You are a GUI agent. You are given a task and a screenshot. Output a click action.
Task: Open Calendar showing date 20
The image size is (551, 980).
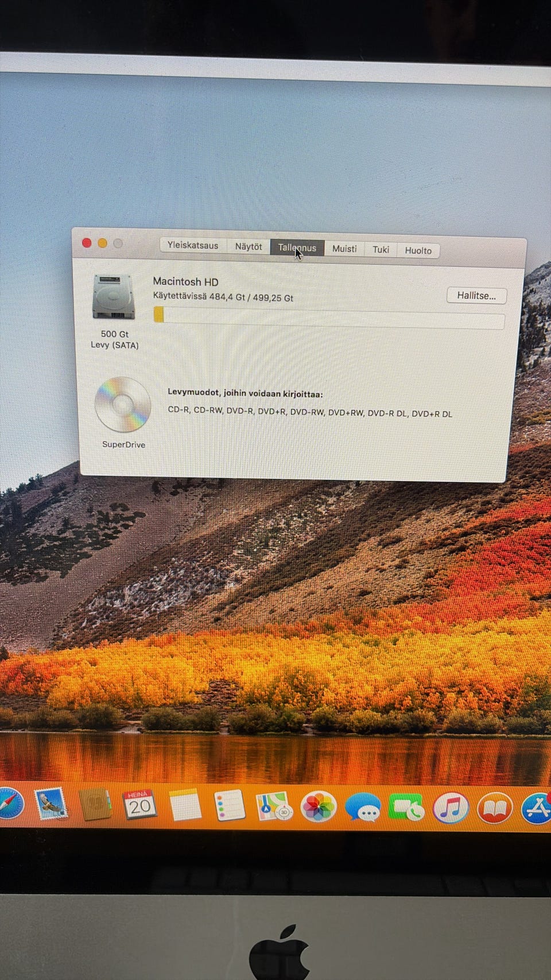(139, 805)
